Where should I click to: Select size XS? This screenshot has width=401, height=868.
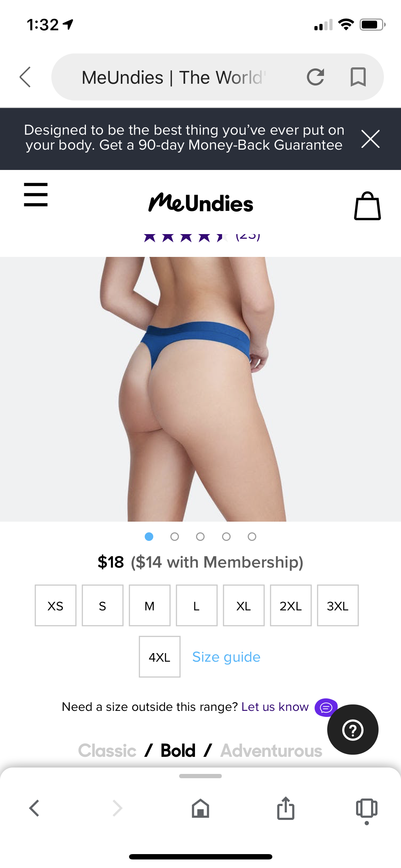click(56, 605)
